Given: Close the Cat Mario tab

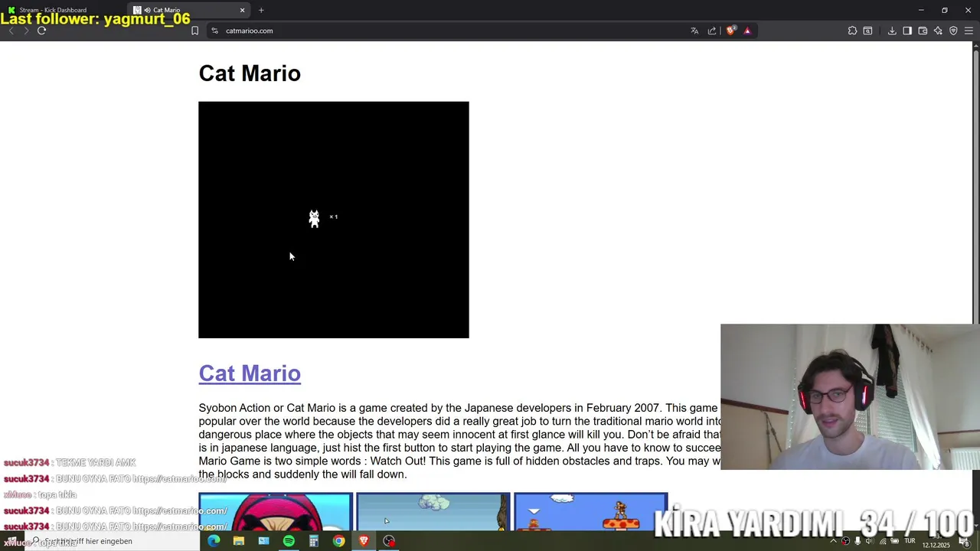Looking at the screenshot, I should pos(242,10).
